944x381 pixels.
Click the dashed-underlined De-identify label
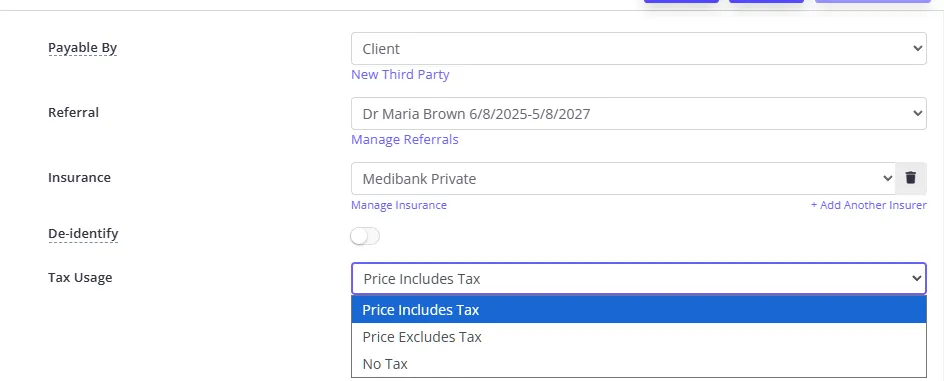83,234
